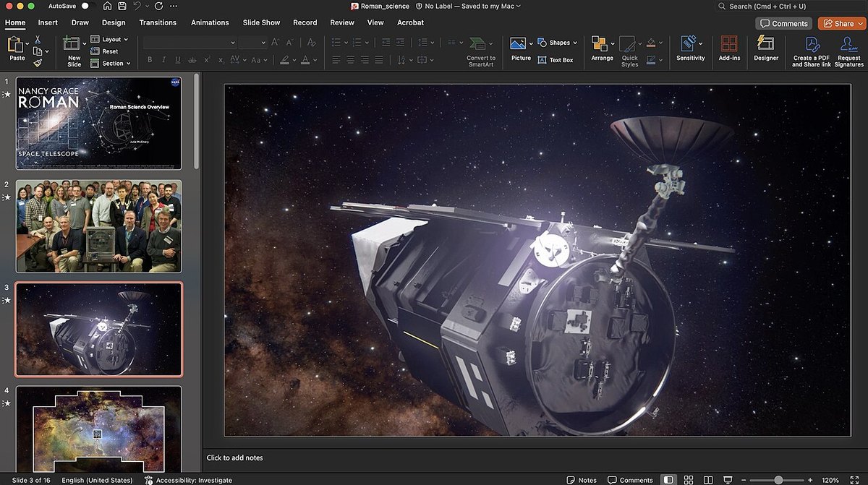The image size is (868, 485).
Task: Click the Home house icon in title bar
Action: pyautogui.click(x=107, y=6)
